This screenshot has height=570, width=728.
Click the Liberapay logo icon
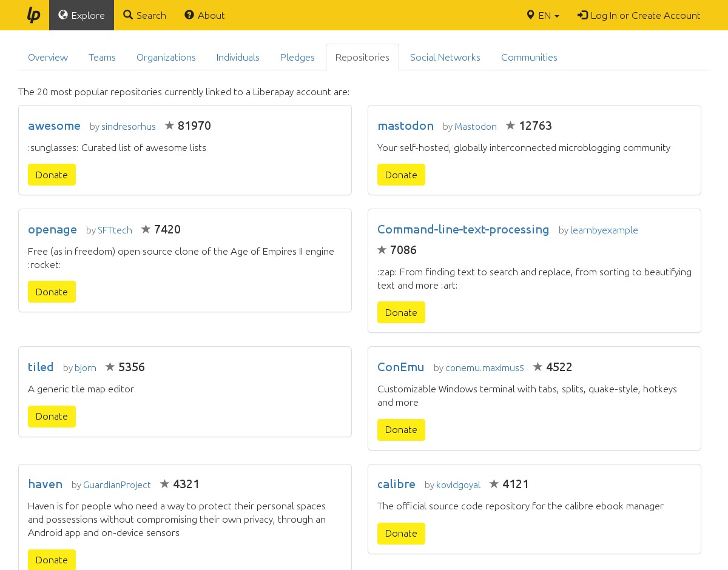pos(33,15)
